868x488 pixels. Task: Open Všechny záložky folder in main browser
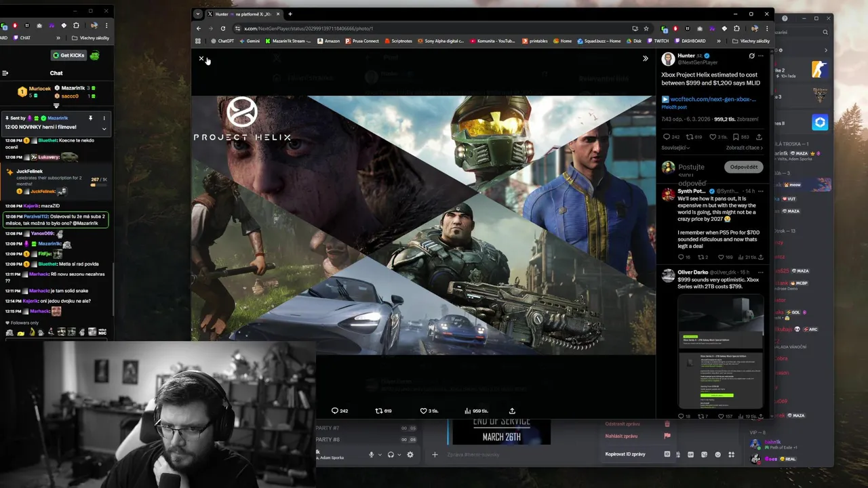click(x=751, y=41)
